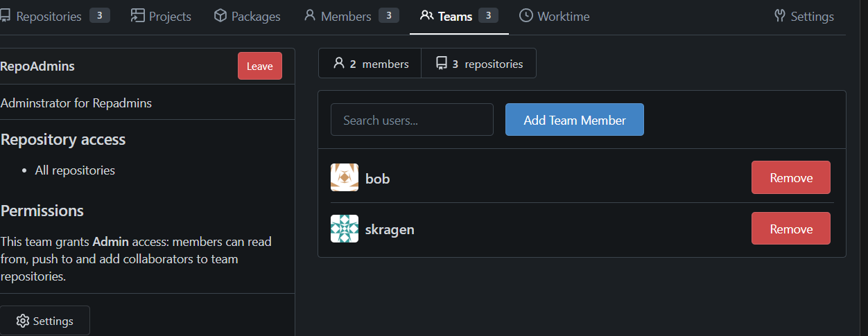
Task: Remove bob from the team
Action: pyautogui.click(x=790, y=178)
